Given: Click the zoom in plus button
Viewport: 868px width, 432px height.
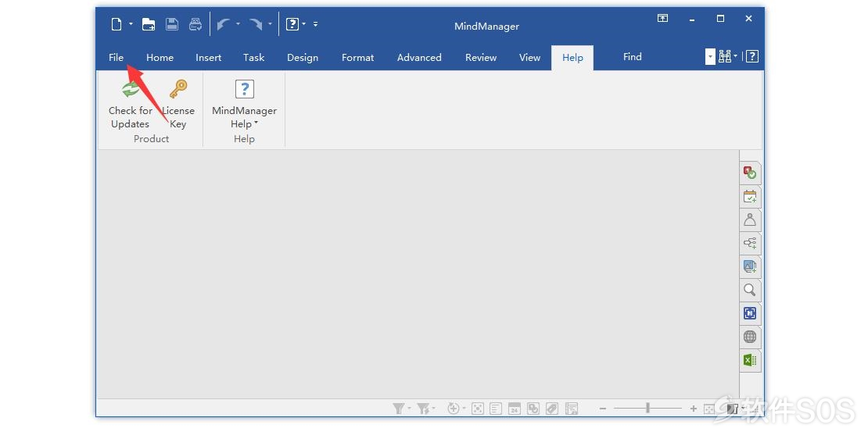Looking at the screenshot, I should pos(693,409).
